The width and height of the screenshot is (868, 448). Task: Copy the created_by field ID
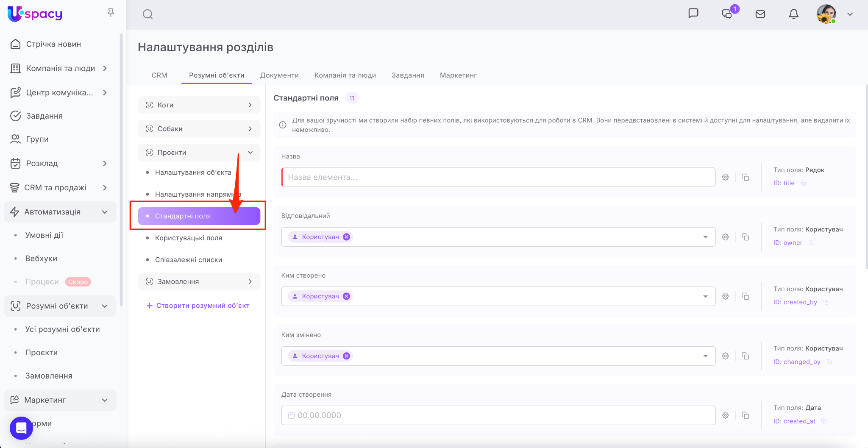[826, 302]
